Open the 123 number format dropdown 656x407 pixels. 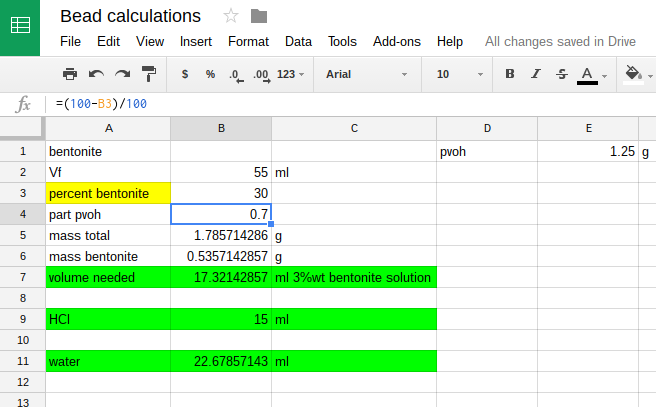291,74
